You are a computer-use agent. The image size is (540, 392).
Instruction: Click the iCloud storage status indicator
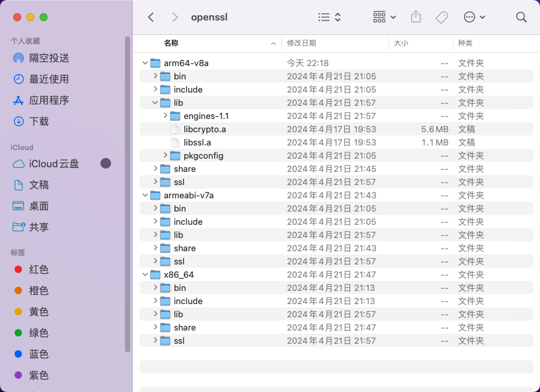click(x=106, y=164)
